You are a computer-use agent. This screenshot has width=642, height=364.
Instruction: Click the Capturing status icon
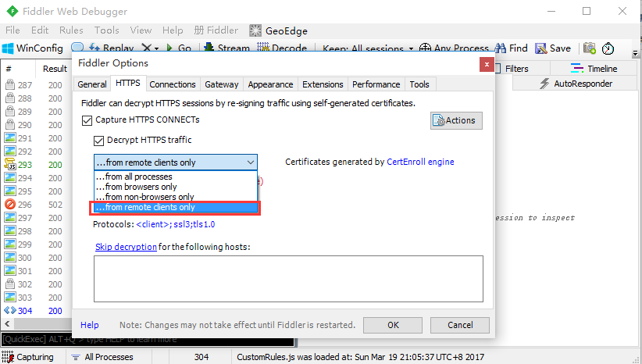point(8,357)
